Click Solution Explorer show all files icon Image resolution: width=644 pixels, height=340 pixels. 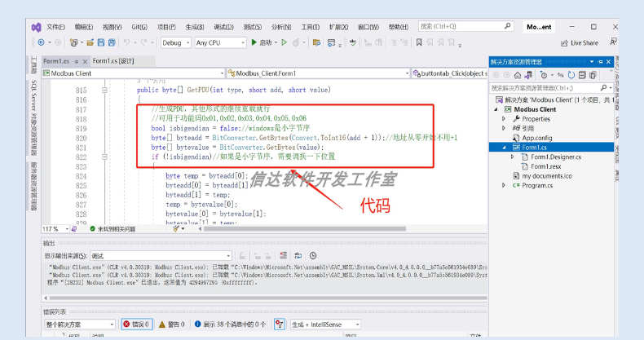pos(593,75)
